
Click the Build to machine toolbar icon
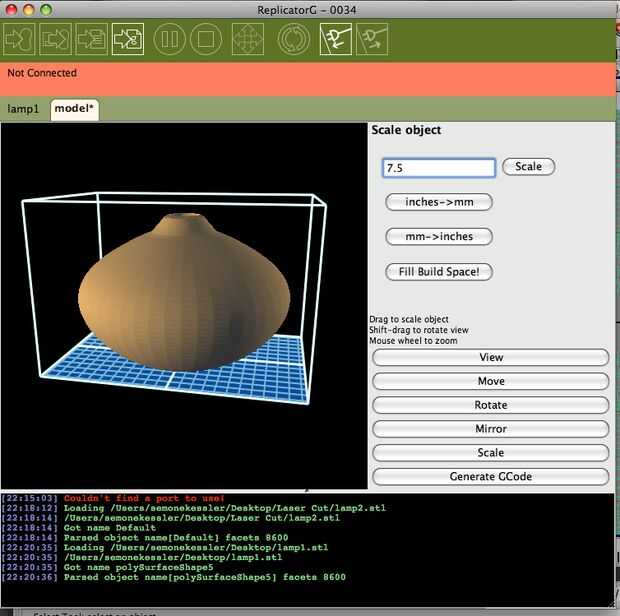19,39
